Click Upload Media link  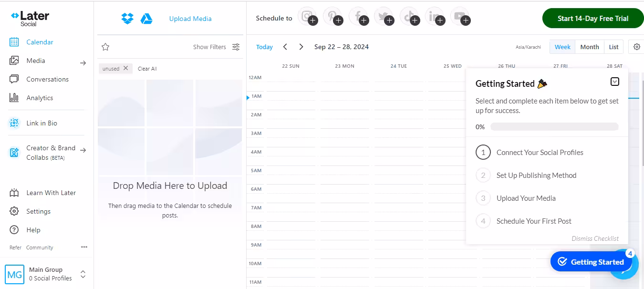(190, 19)
